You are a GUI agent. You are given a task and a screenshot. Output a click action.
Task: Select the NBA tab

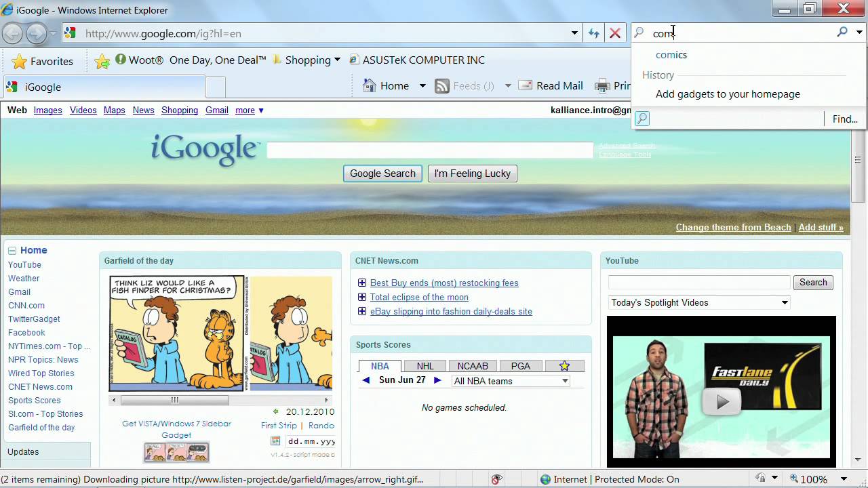tap(380, 366)
